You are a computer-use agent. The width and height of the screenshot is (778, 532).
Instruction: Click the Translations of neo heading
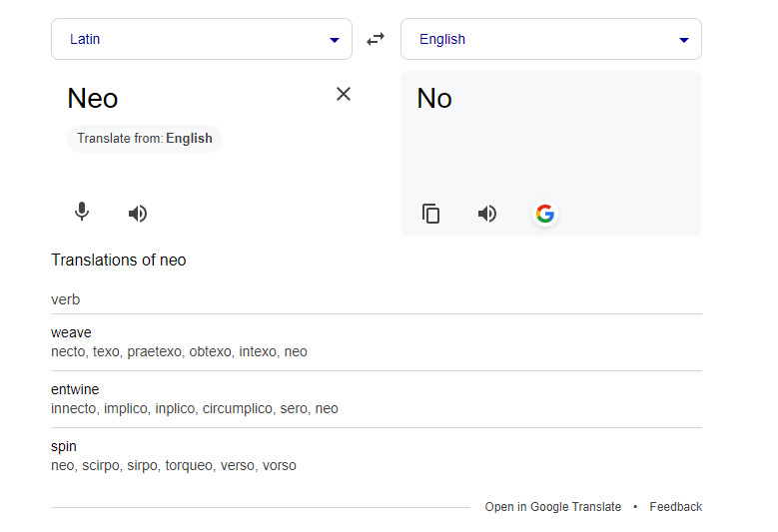coord(118,261)
